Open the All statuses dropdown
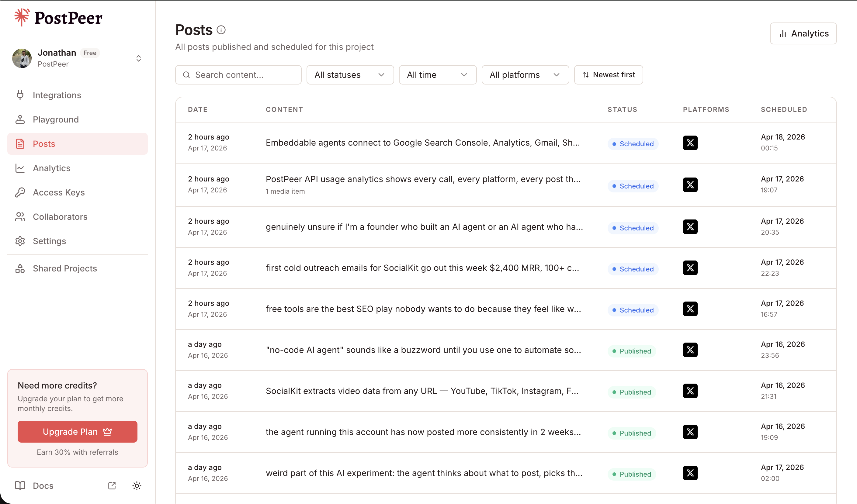Image resolution: width=857 pixels, height=504 pixels. pyautogui.click(x=350, y=75)
